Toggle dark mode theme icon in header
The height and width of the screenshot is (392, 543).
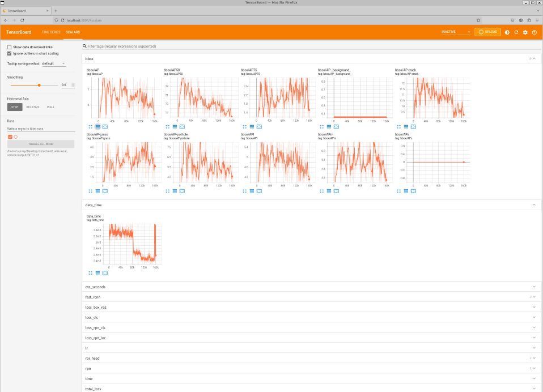click(507, 32)
